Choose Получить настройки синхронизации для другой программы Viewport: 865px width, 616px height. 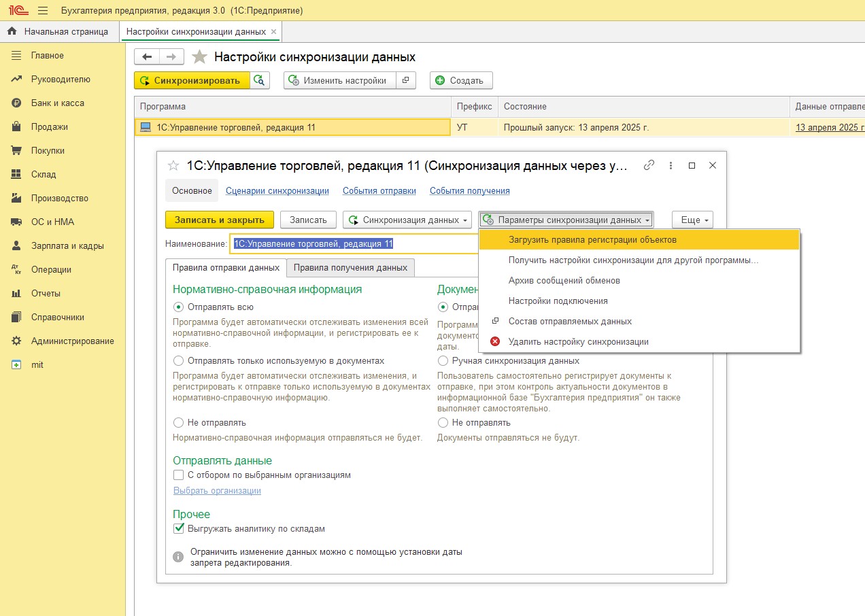click(x=639, y=260)
